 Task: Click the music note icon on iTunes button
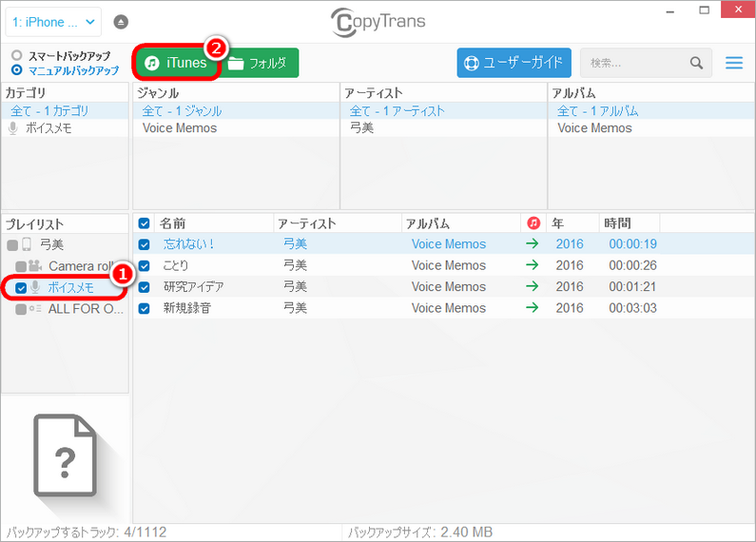coord(152,63)
